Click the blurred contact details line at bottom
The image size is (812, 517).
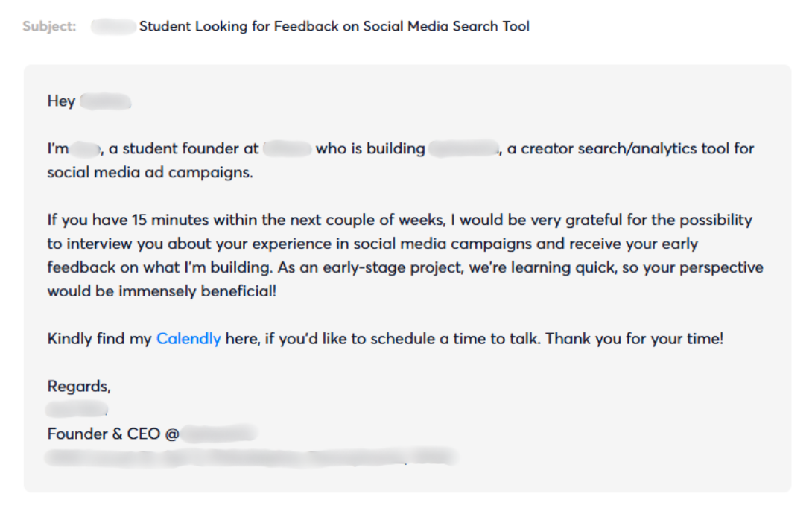click(252, 457)
